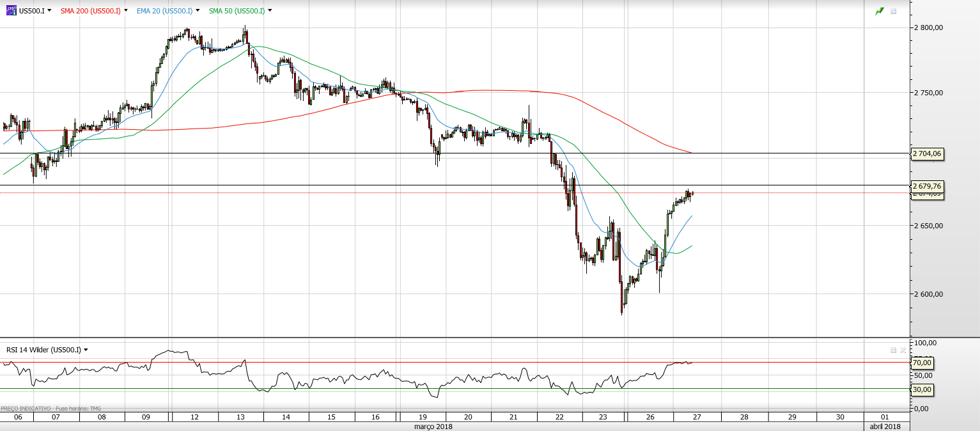Close the RSI 14 Wilder panel
980x431 pixels.
(x=903, y=350)
